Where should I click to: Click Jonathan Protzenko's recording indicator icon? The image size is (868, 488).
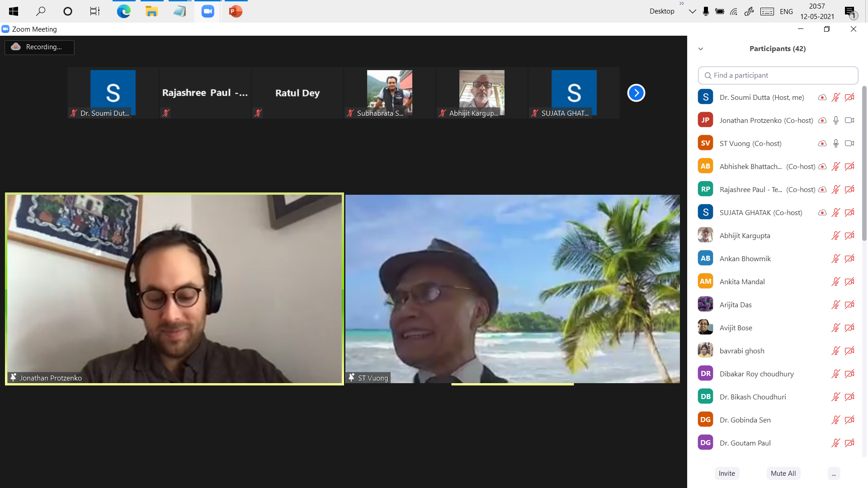(x=822, y=120)
